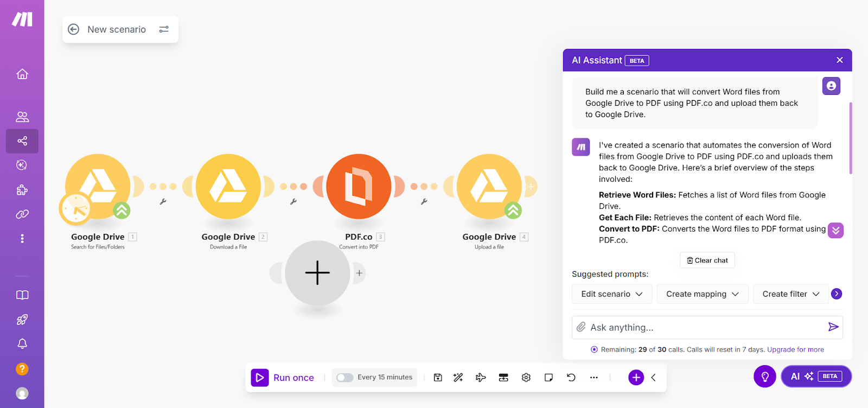Select the Google Drive Download a File module
The image size is (868, 408).
click(228, 186)
